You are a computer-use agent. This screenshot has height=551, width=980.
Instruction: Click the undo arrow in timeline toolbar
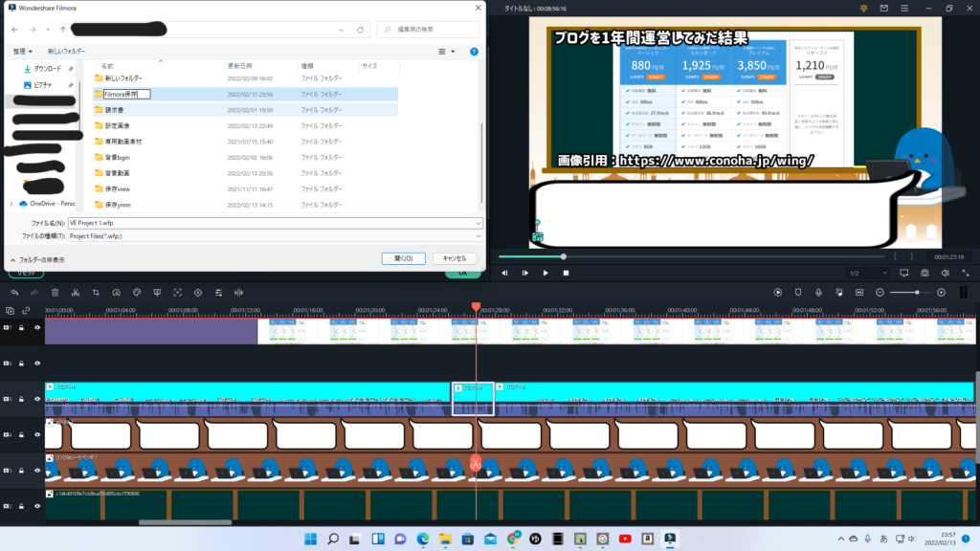coord(14,293)
